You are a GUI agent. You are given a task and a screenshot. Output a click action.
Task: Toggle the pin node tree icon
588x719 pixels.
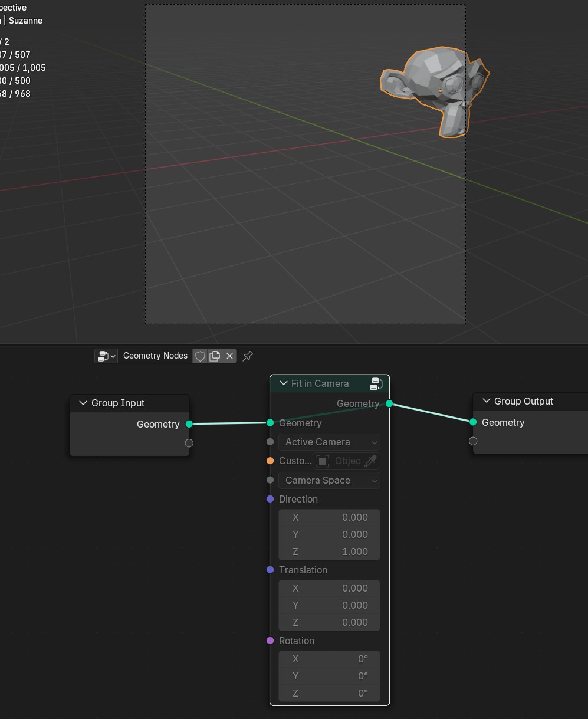tap(248, 356)
